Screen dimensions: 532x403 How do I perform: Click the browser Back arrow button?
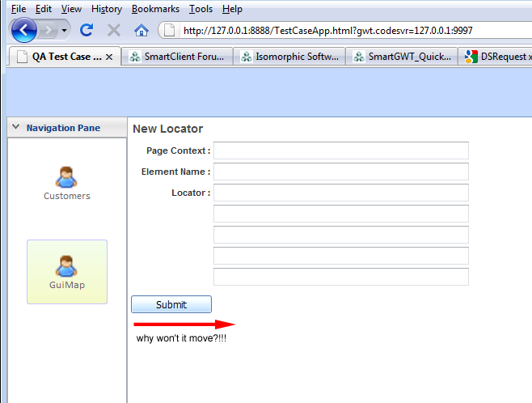23,31
